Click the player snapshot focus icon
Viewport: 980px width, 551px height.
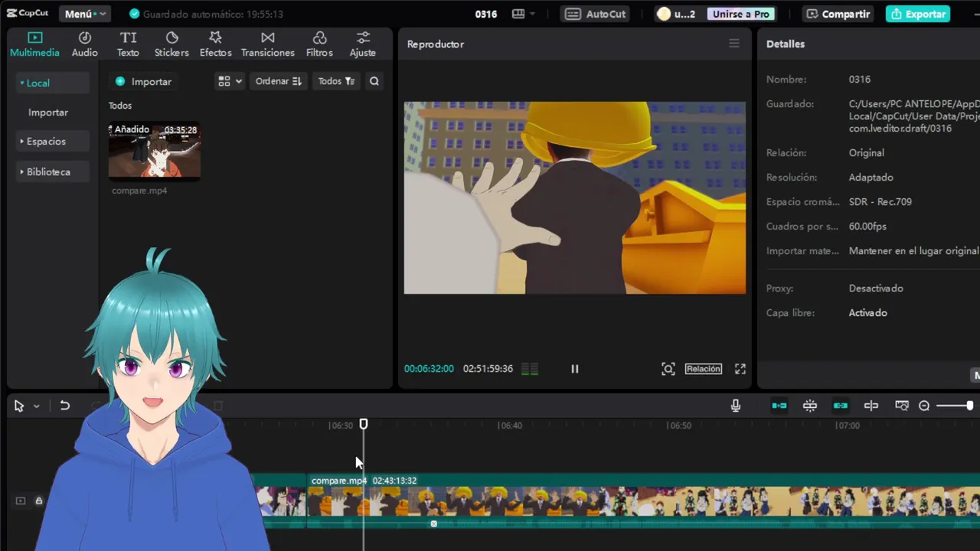(x=668, y=369)
